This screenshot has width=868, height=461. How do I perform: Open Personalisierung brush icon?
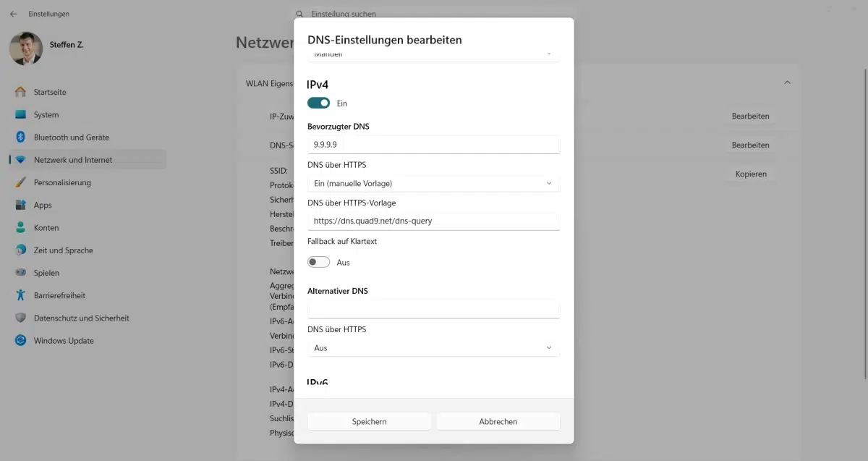click(x=20, y=182)
